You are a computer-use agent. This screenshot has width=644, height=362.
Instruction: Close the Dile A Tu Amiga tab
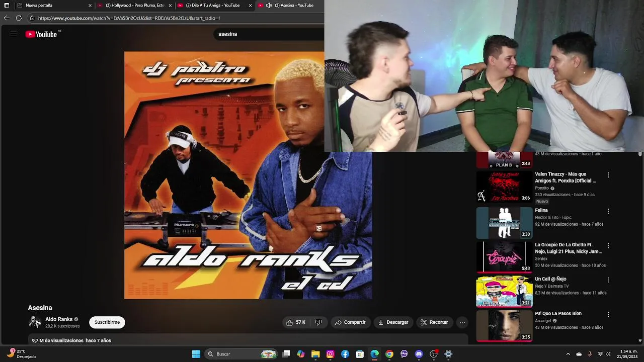(x=250, y=6)
